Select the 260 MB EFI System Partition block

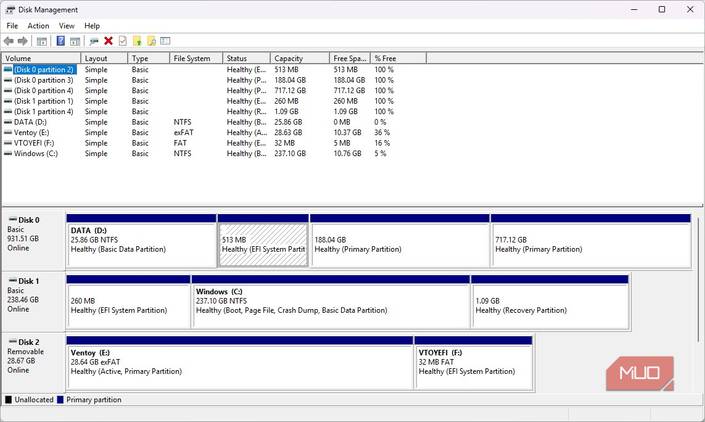pyautogui.click(x=128, y=302)
